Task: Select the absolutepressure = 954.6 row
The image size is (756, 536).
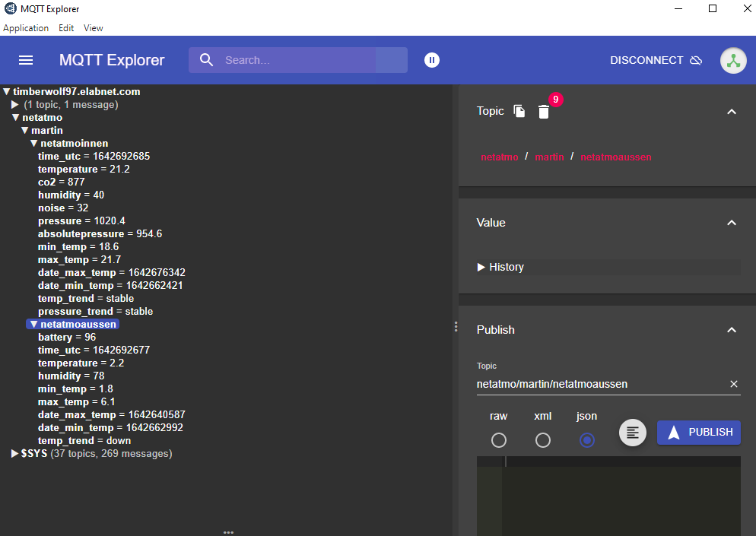Action: point(100,233)
